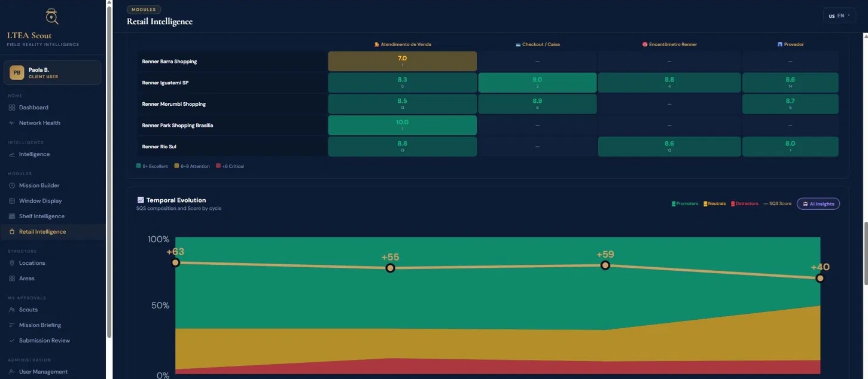Click the Renner Barra Shopping row label
The image size is (868, 379).
tap(169, 62)
